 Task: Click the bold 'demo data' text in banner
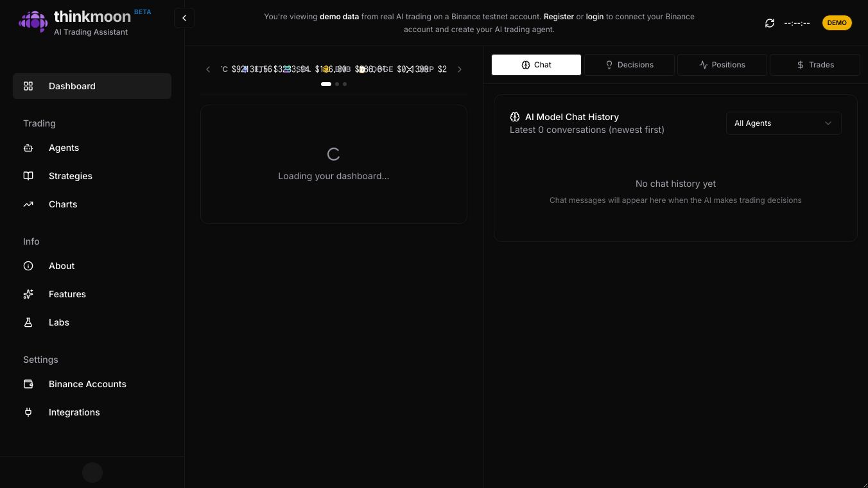tap(339, 17)
